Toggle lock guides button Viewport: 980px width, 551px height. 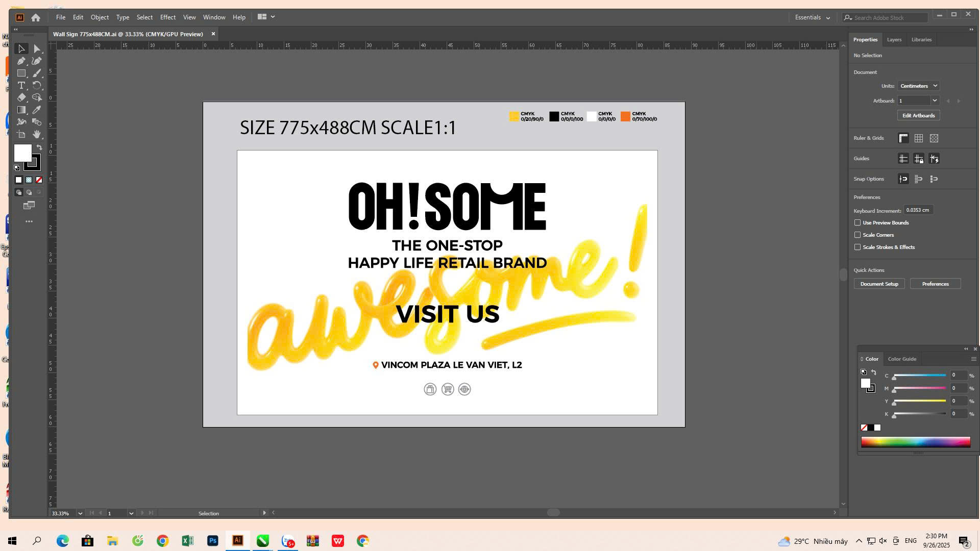919,159
